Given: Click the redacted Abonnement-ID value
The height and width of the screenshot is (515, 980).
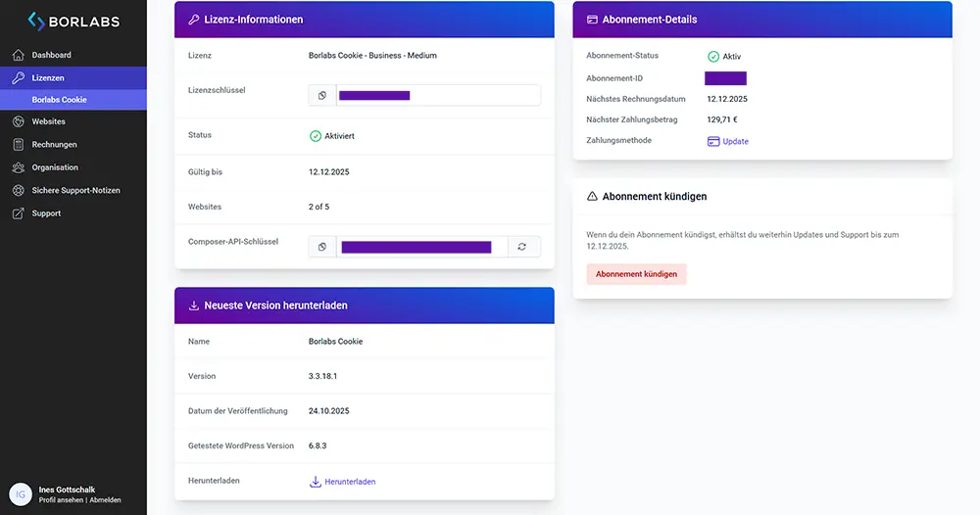Looking at the screenshot, I should click(x=725, y=78).
